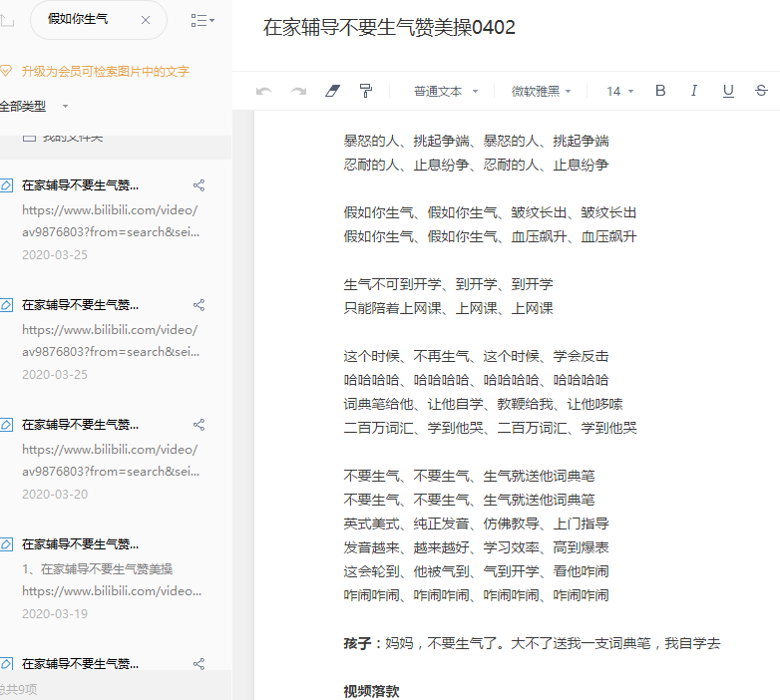780x700 pixels.
Task: Click the note icon of the 2020-03-20 entry
Action: (6, 425)
